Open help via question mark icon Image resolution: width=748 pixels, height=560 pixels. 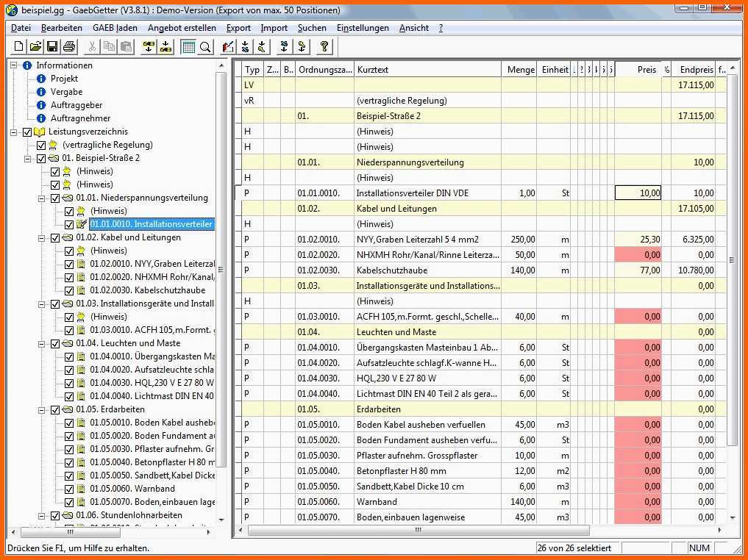click(x=324, y=47)
